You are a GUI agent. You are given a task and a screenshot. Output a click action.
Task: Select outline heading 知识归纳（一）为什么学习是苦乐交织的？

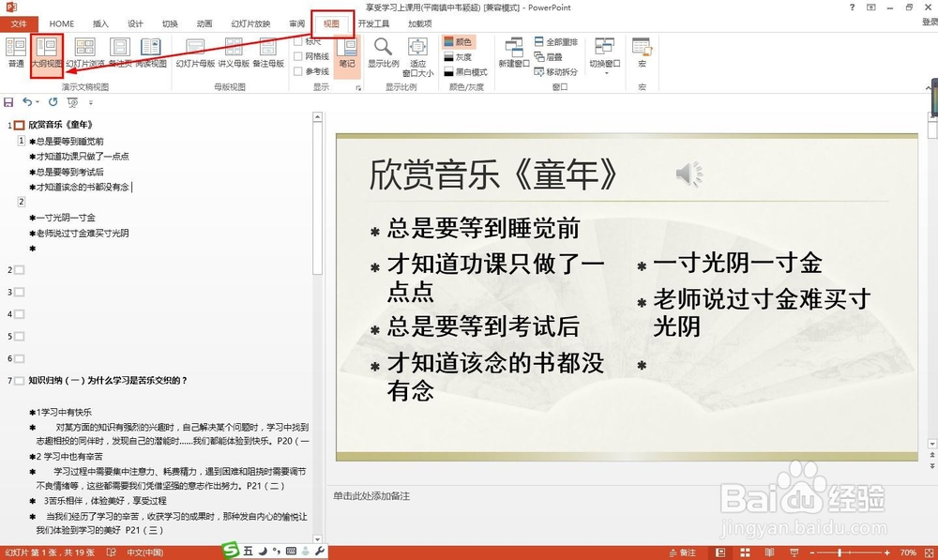[x=108, y=381]
